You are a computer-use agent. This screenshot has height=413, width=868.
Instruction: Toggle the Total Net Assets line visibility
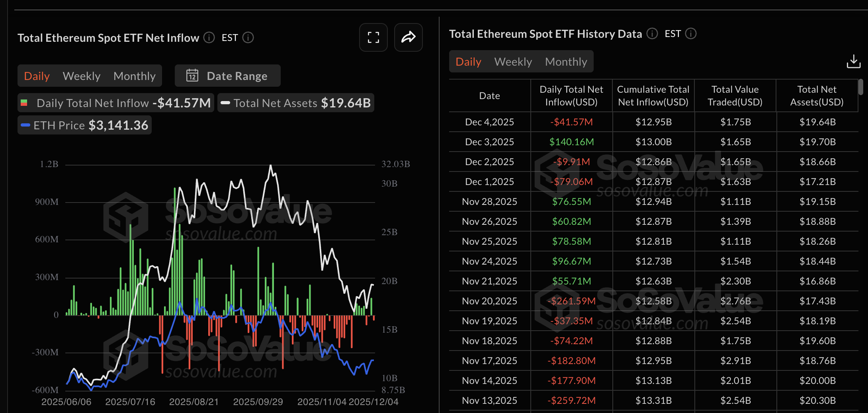click(x=296, y=103)
